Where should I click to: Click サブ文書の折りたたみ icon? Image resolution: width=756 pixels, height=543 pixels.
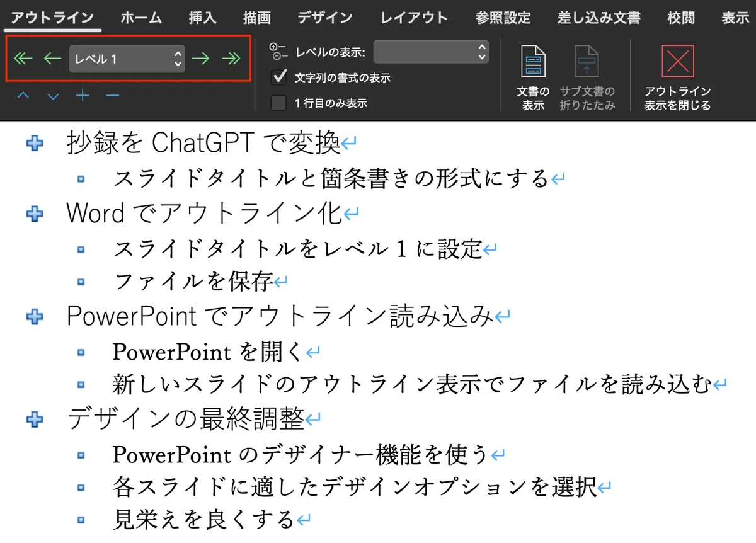[x=587, y=79]
